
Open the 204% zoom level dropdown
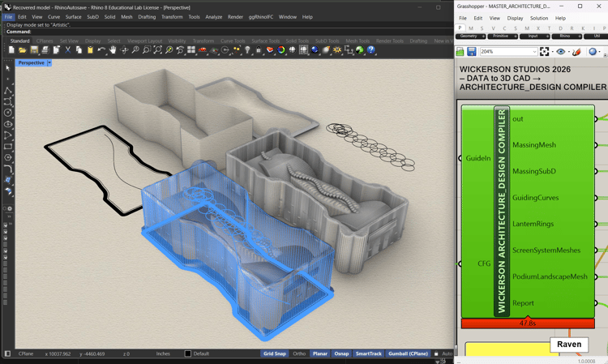point(509,52)
